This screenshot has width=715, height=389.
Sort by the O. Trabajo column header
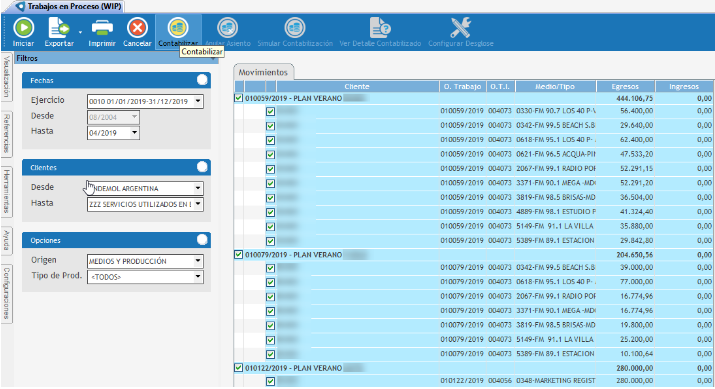click(x=462, y=86)
